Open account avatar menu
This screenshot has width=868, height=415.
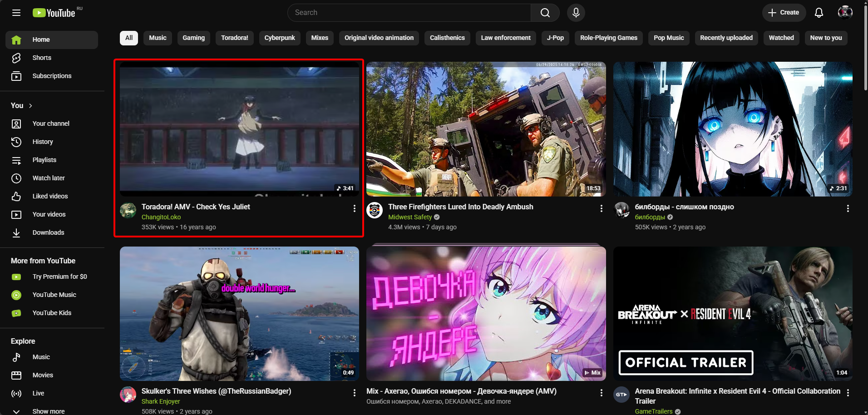coord(845,13)
